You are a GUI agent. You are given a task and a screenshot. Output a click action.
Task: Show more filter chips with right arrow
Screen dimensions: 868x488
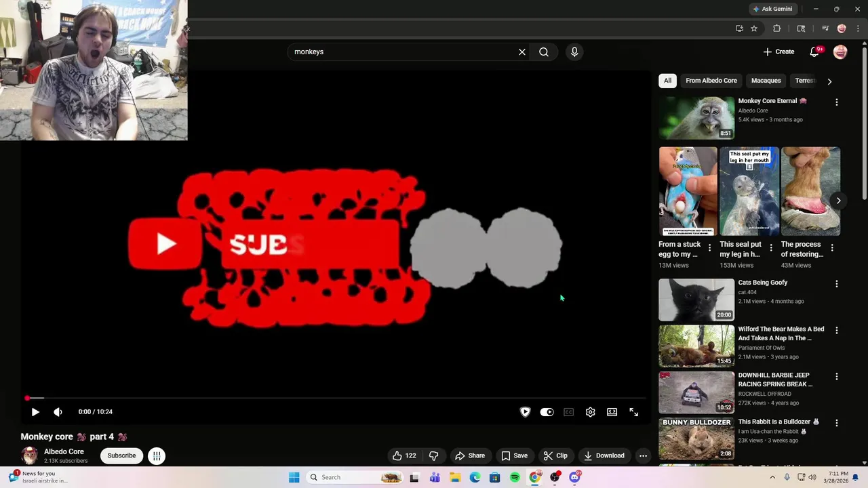[x=829, y=81]
